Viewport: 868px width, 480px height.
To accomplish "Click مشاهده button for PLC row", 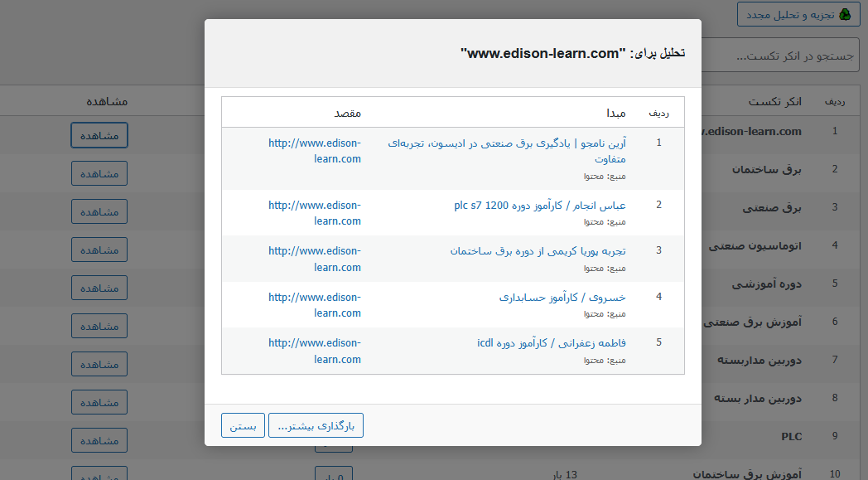I will pos(99,440).
